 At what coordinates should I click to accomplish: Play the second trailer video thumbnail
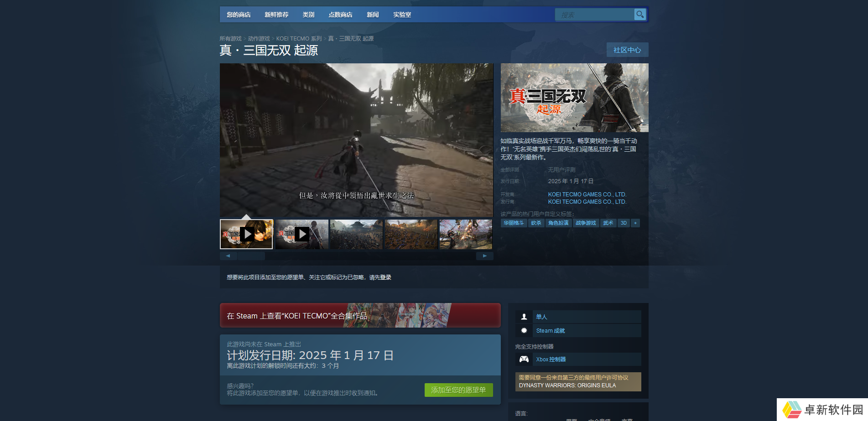(301, 234)
